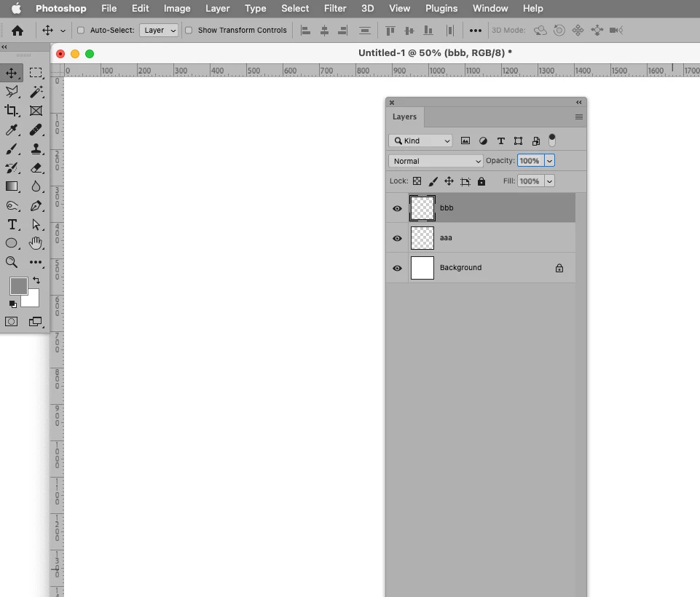Select the Hand tool
The width and height of the screenshot is (700, 597).
pos(36,243)
